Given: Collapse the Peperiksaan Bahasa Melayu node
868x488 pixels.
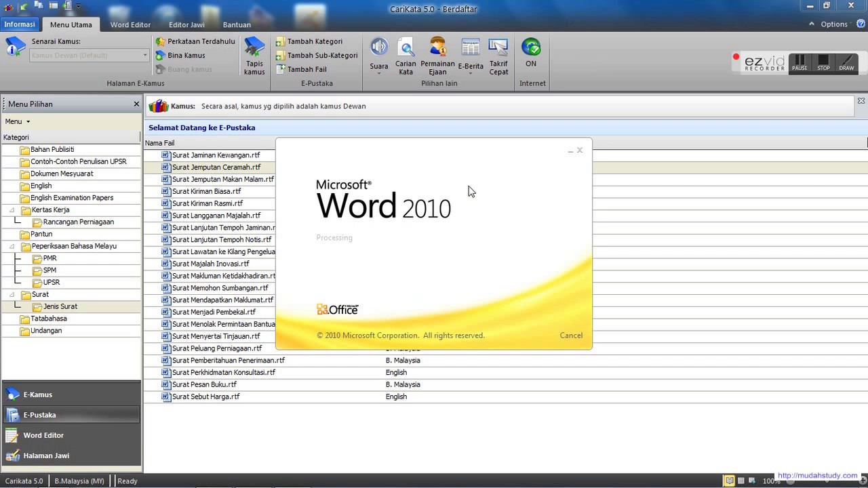Looking at the screenshot, I should 12,246.
